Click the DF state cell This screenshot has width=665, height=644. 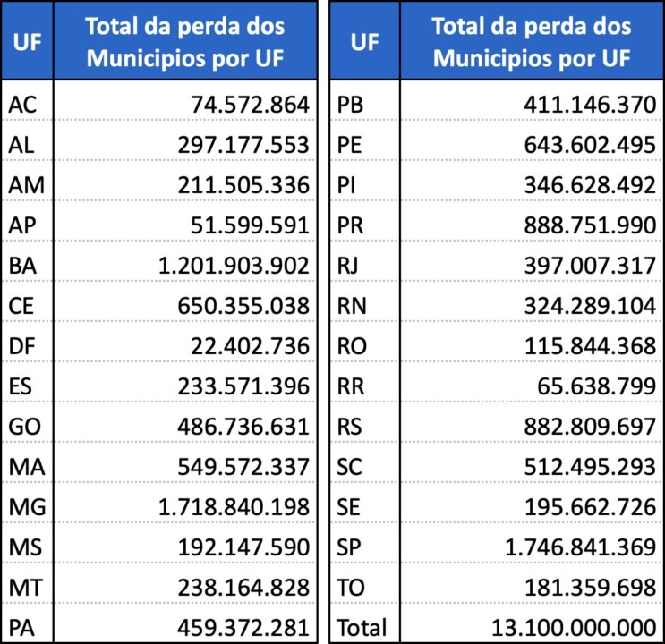tap(22, 346)
